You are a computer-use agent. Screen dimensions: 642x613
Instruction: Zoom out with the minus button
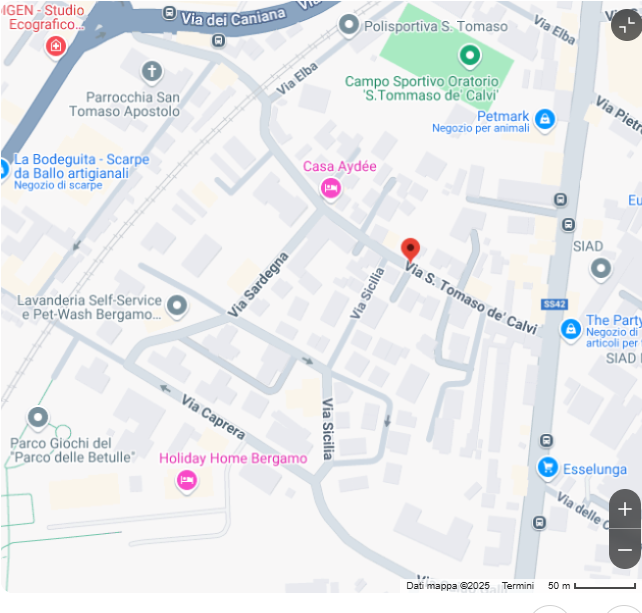[x=625, y=549]
